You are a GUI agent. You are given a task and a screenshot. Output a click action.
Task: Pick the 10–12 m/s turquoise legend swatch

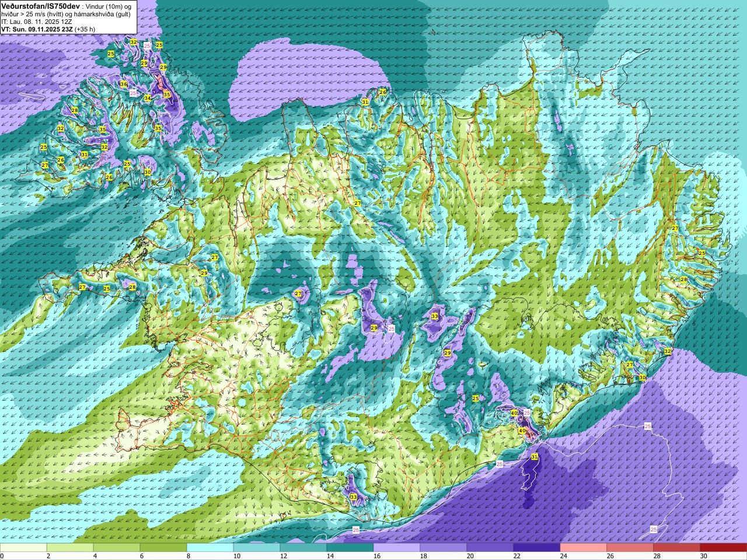257,548
